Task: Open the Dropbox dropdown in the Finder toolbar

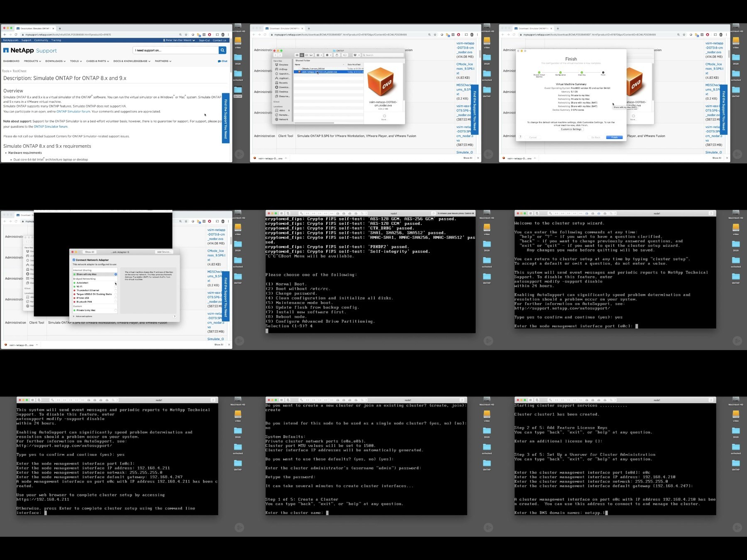Action: pos(356,55)
